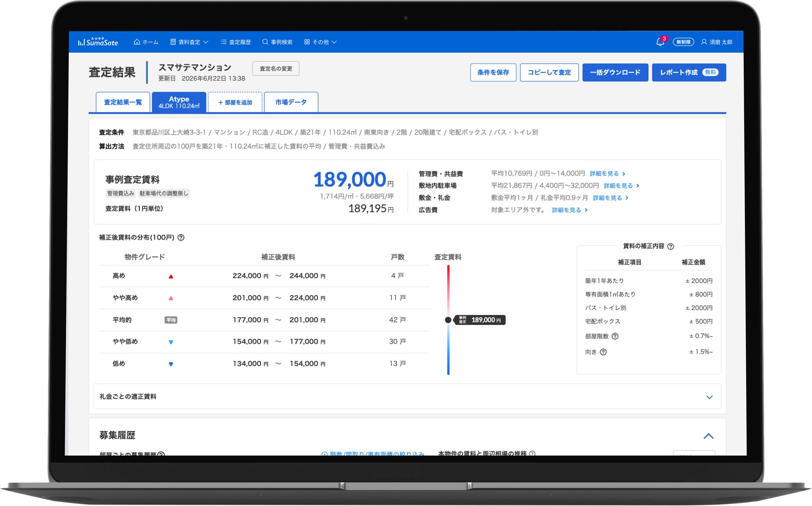Go to ホーム in the navigation bar
Screen dimensions: 812x506
click(x=146, y=42)
